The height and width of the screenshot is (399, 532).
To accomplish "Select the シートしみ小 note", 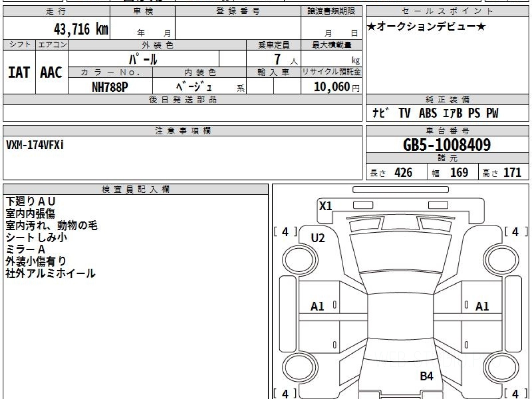I will point(36,238).
